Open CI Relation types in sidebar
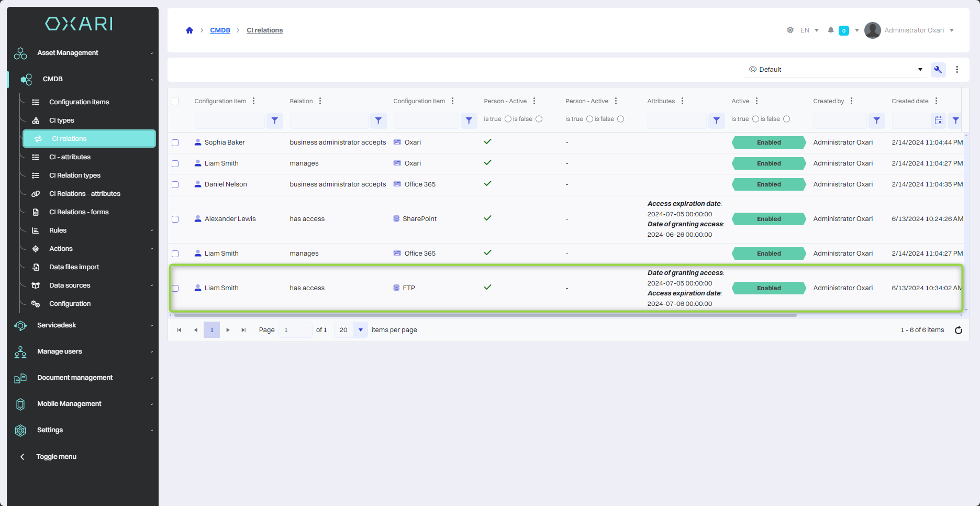The width and height of the screenshot is (980, 506). pos(75,175)
